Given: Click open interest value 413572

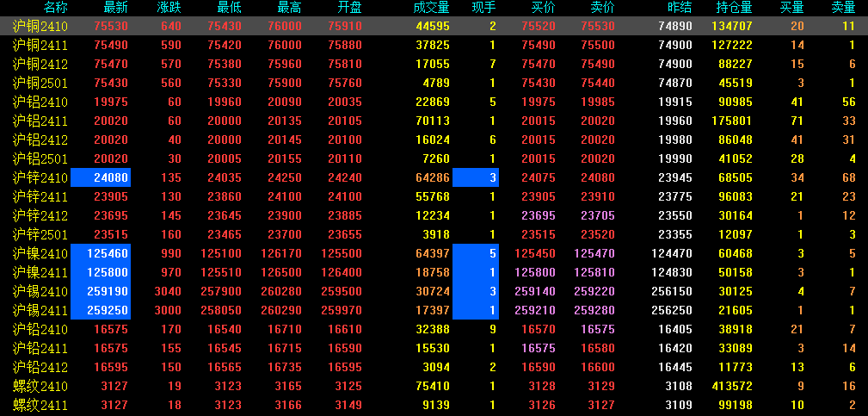Looking at the screenshot, I should pos(732,386).
